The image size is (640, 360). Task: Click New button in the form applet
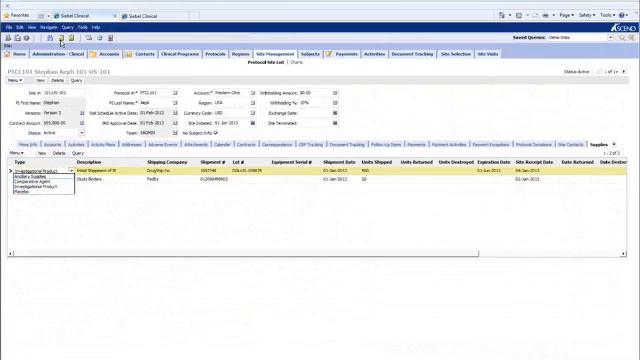[x=40, y=80]
